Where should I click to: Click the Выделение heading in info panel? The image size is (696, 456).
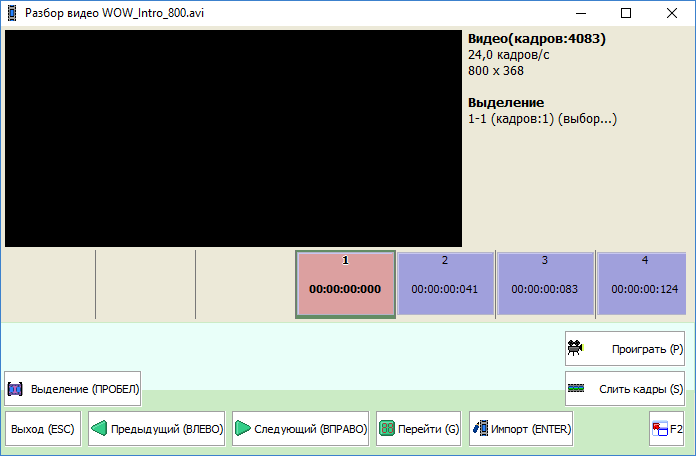(x=506, y=103)
